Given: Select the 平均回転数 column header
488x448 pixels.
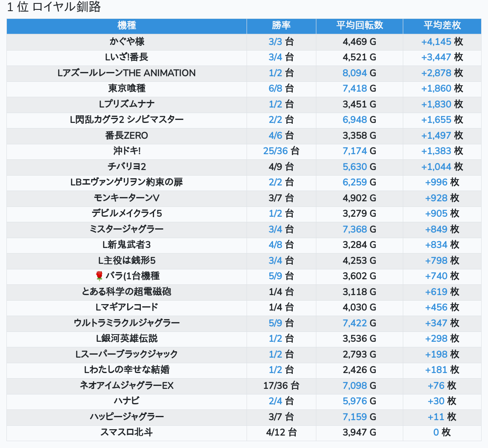Looking at the screenshot, I should tap(359, 26).
